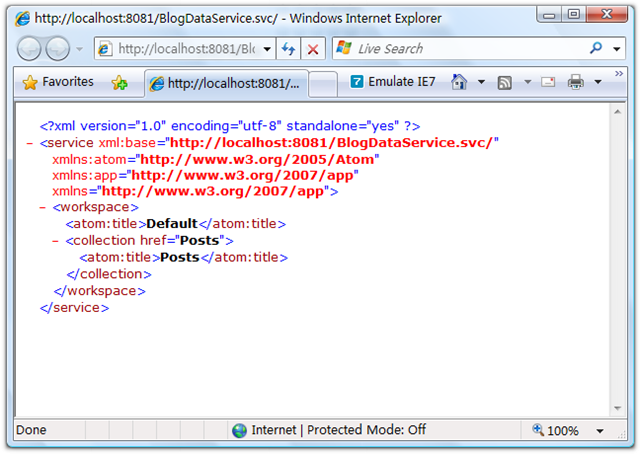This screenshot has height=454, width=640.
Task: Open a new blank tab
Action: click(321, 85)
